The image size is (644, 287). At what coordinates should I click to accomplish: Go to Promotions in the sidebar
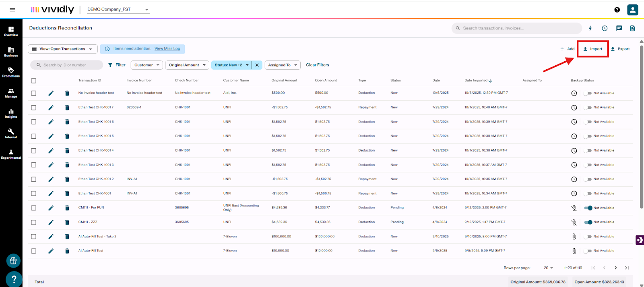click(11, 72)
